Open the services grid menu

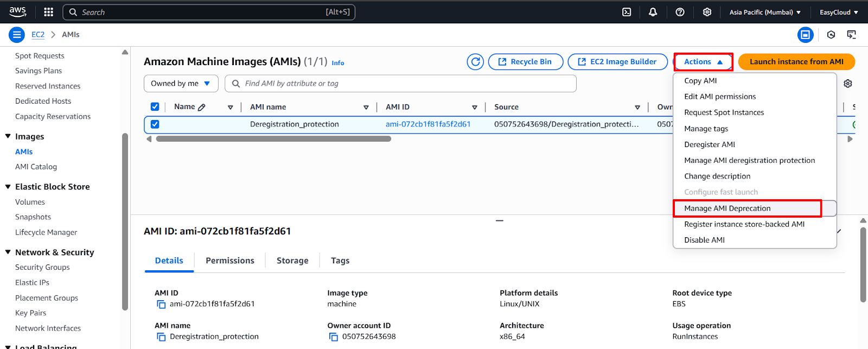pyautogui.click(x=48, y=12)
